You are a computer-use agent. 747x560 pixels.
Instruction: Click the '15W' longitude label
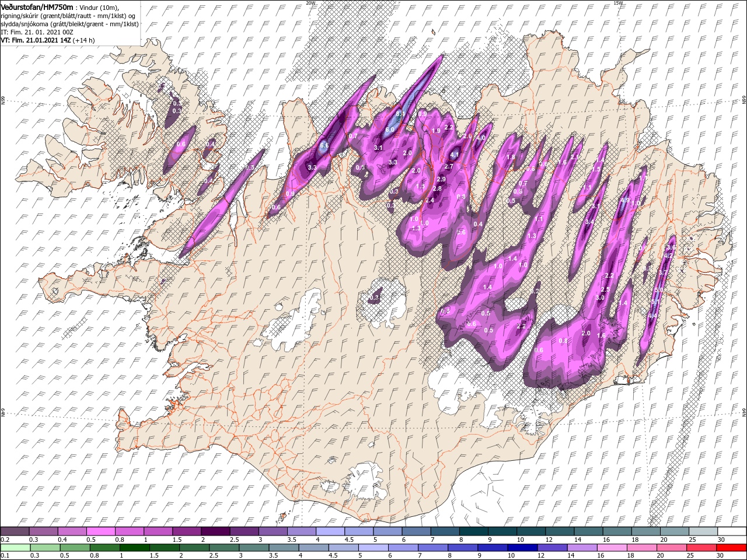(618, 3)
